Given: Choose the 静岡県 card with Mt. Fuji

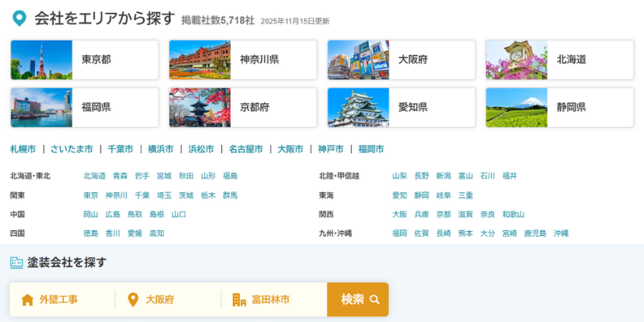Looking at the screenshot, I should [559, 107].
